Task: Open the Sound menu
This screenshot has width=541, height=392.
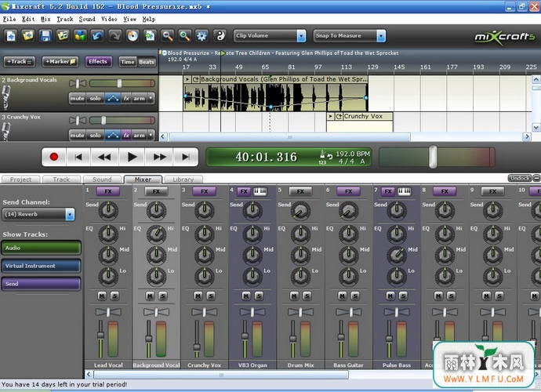Action: [x=87, y=19]
